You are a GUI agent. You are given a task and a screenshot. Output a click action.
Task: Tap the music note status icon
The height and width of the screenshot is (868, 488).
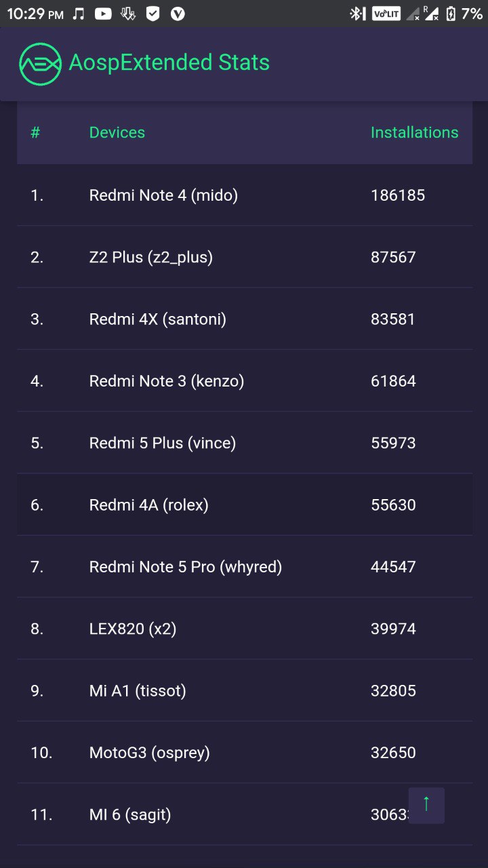[x=79, y=14]
